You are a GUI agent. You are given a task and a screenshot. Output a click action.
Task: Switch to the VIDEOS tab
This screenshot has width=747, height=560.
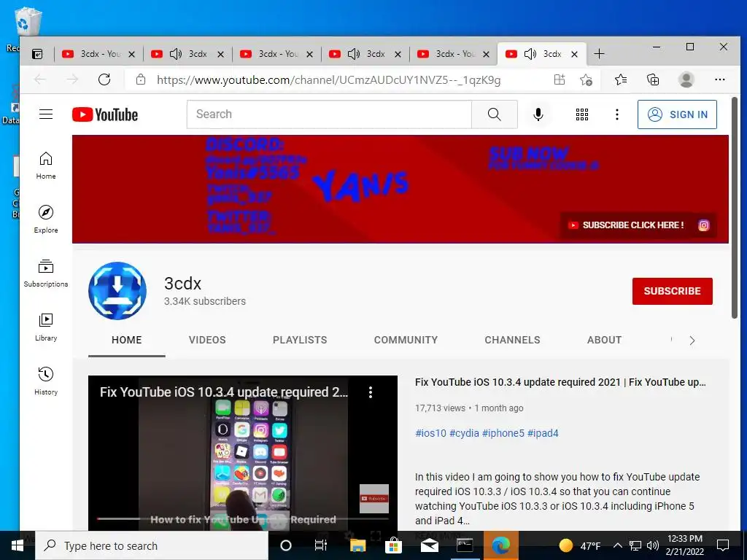pyautogui.click(x=207, y=340)
